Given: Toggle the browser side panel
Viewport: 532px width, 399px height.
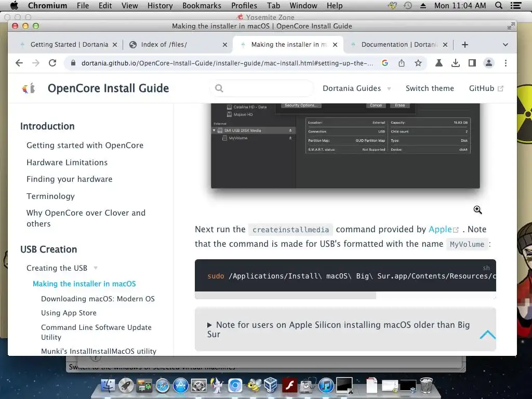Looking at the screenshot, I should click(472, 63).
